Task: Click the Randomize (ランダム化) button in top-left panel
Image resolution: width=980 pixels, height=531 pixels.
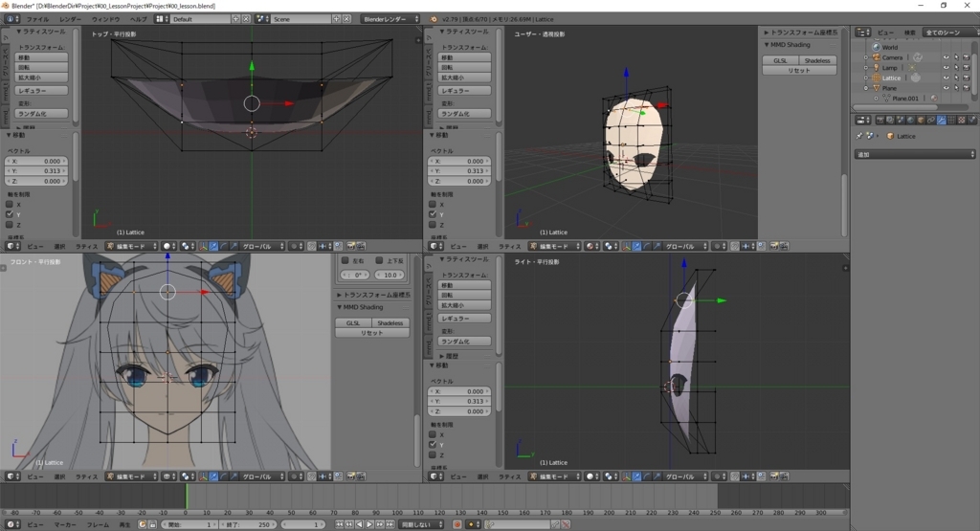Action: tap(43, 114)
